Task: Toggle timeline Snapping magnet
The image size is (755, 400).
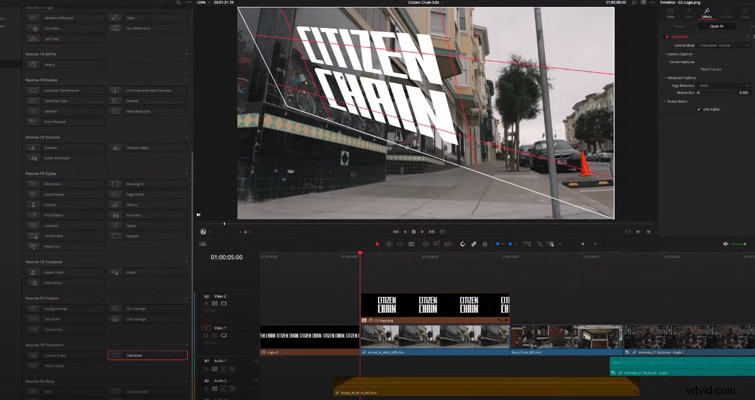Action: (463, 244)
